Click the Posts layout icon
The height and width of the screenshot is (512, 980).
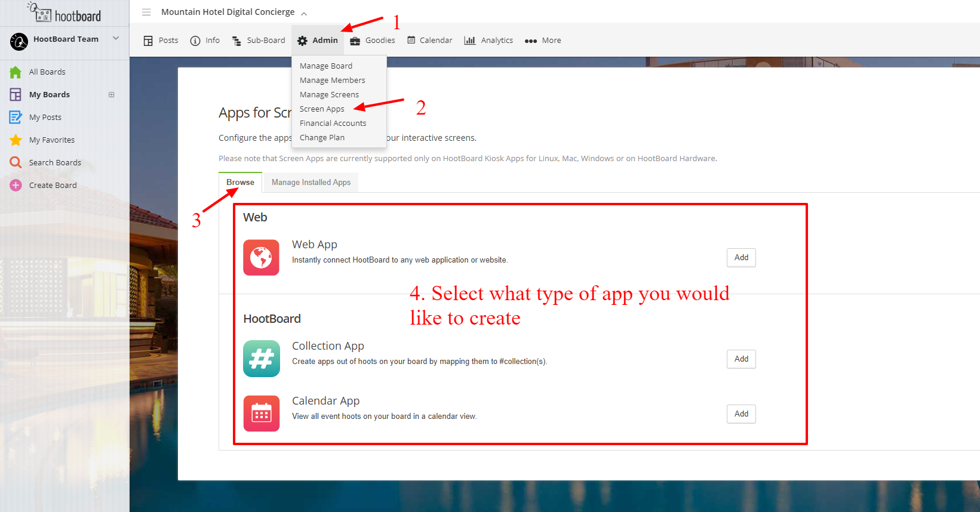[148, 41]
